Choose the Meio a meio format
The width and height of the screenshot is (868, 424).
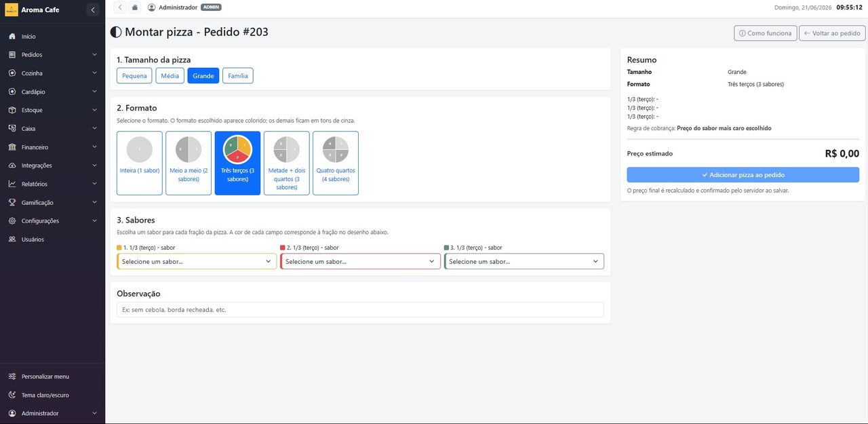click(189, 163)
